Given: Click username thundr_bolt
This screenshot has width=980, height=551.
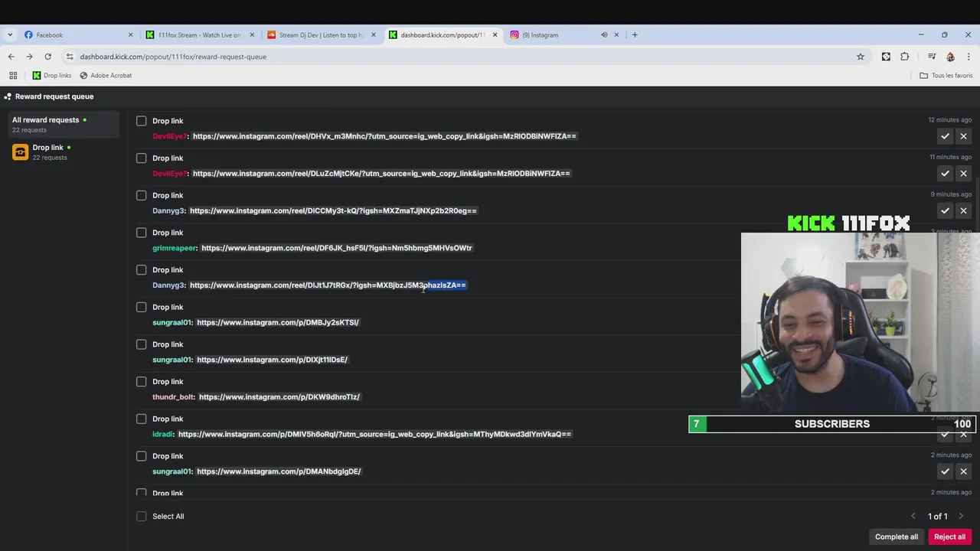Looking at the screenshot, I should 173,397.
